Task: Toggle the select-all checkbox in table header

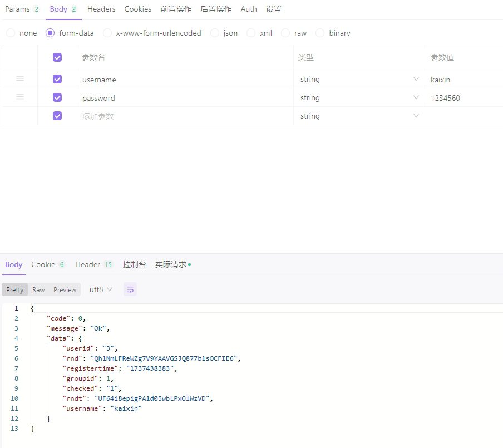Action: pos(57,57)
